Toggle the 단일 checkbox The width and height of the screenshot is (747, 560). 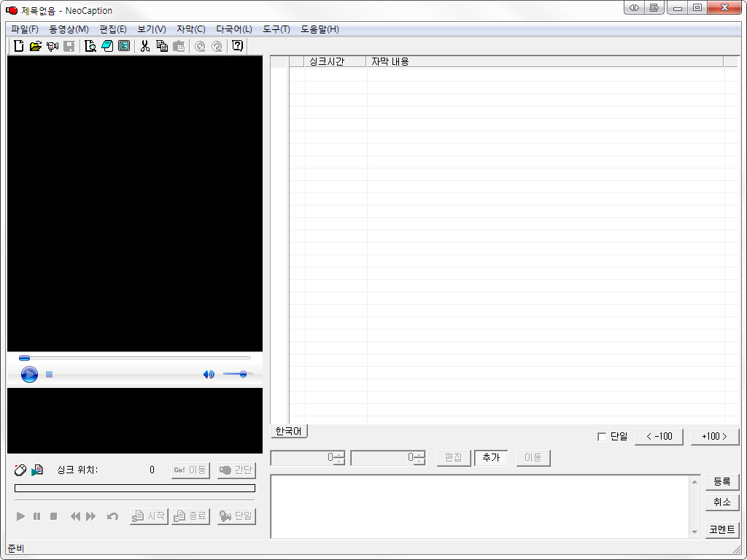pos(602,437)
